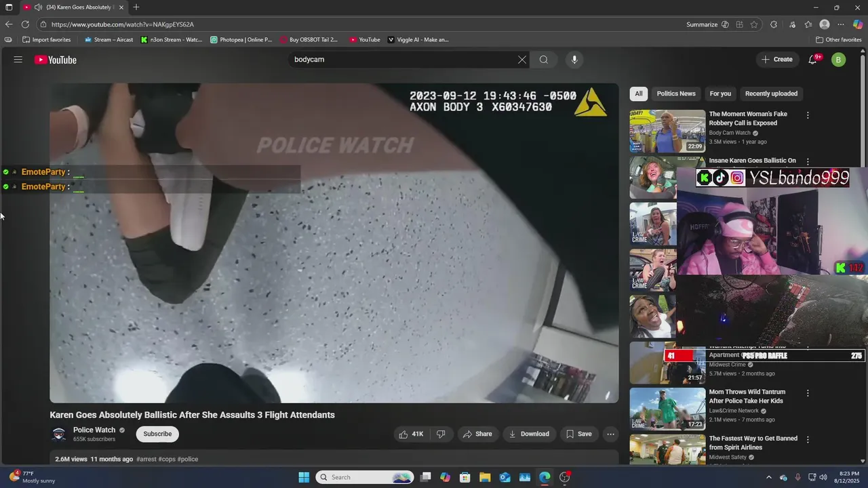Open a new browser tab
Image resolution: width=868 pixels, height=488 pixels.
[136, 7]
